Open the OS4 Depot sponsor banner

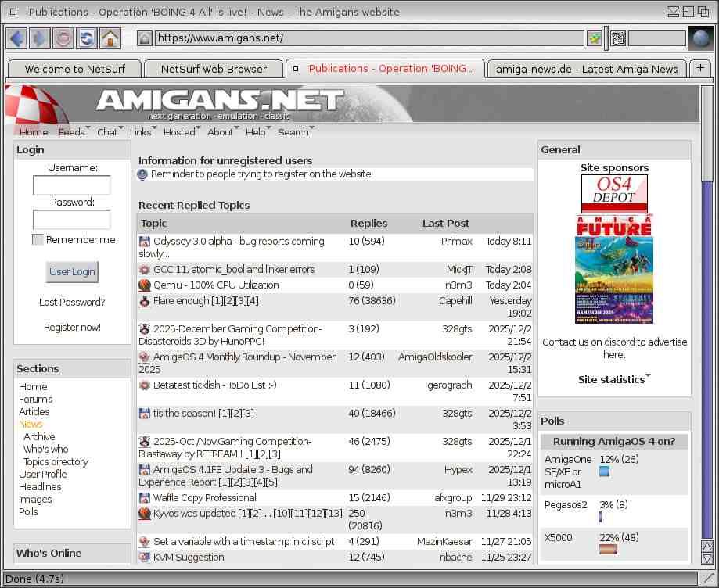tap(614, 193)
